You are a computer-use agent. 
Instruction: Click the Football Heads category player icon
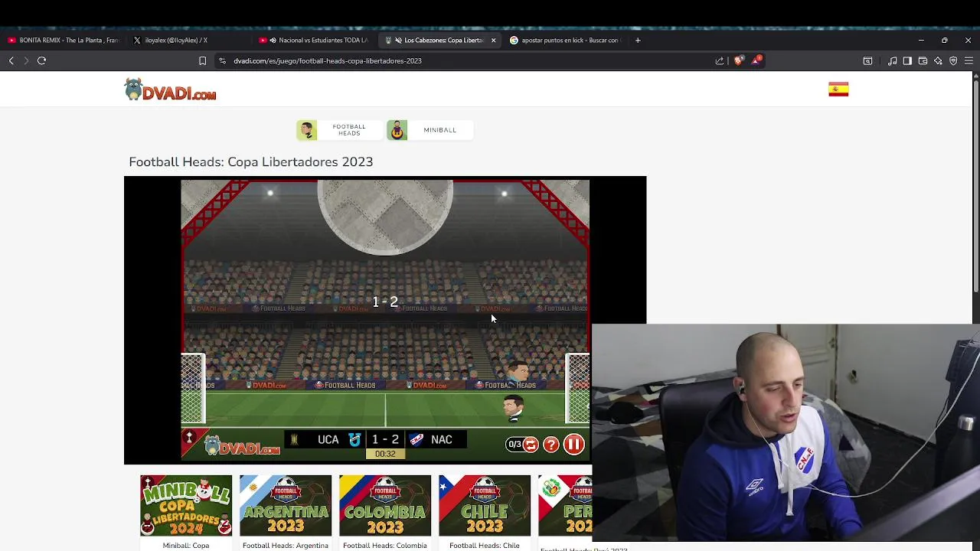click(x=307, y=130)
